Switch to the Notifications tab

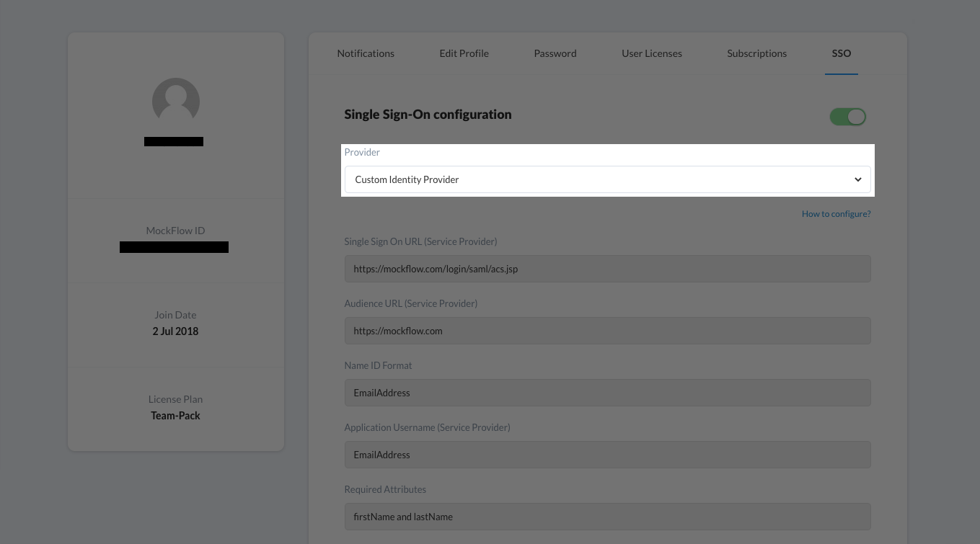(x=366, y=53)
